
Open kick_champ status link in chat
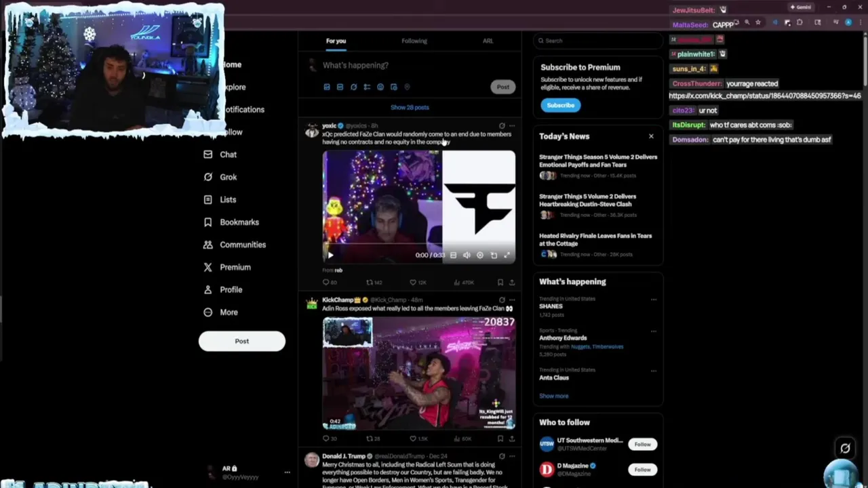click(x=765, y=96)
